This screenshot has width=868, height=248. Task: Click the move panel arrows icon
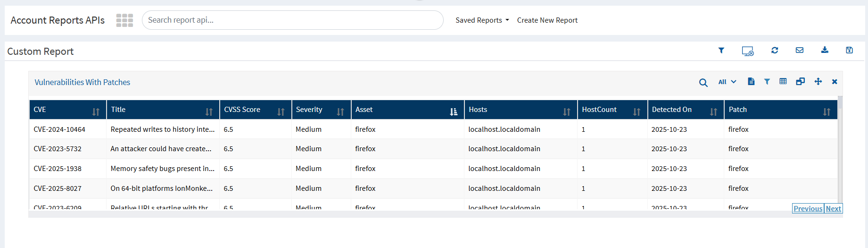(818, 82)
